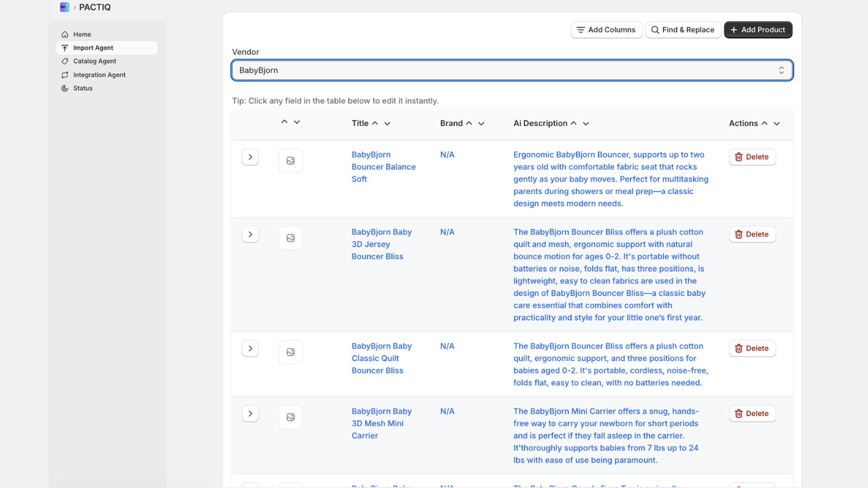
Task: Open the Vendor BabyBjorn dropdown
Action: tap(512, 70)
